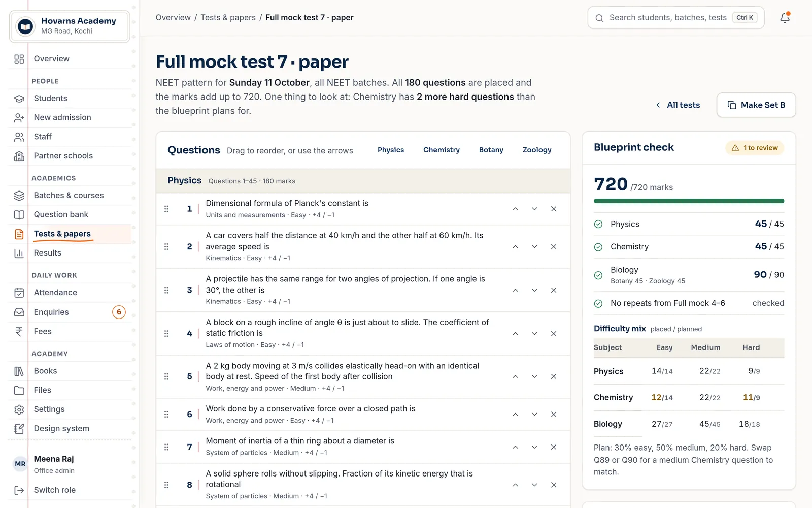This screenshot has height=508, width=812.
Task: Open Overview from the sidebar
Action: (x=70, y=59)
